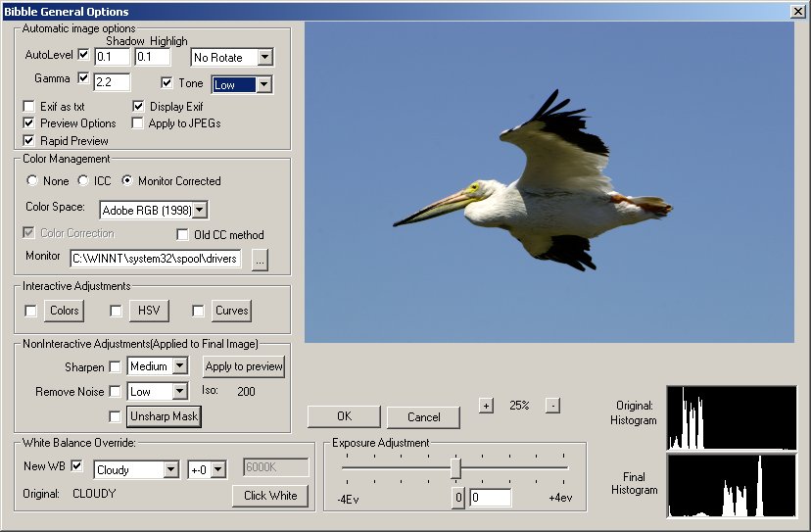This screenshot has width=811, height=532.
Task: Tick the checkbox beside Colors button
Action: 31,311
